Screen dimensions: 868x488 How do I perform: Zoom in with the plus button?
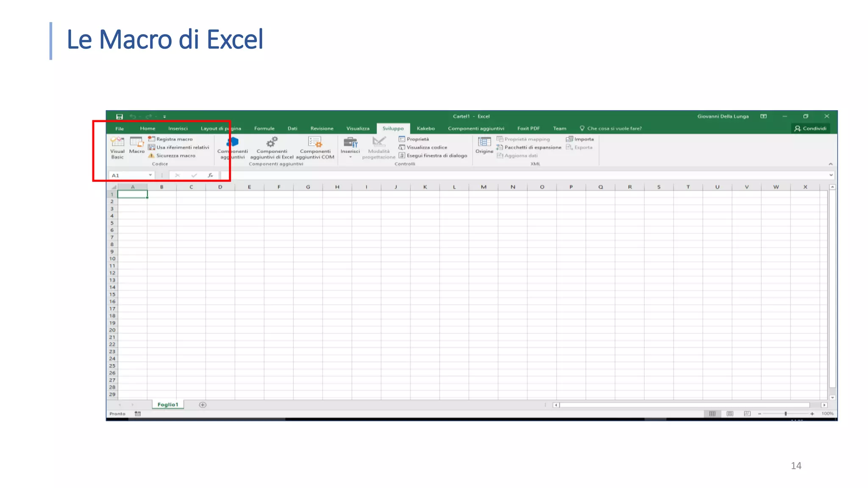point(812,414)
